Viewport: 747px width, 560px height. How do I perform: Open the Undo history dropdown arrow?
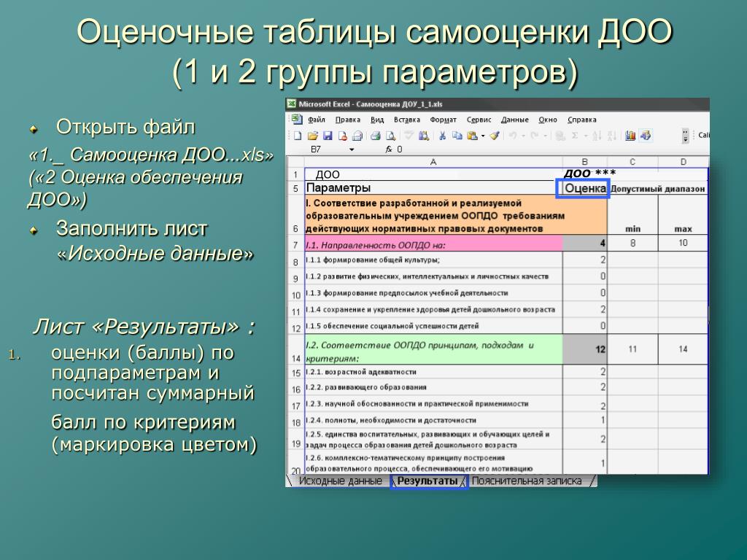523,136
